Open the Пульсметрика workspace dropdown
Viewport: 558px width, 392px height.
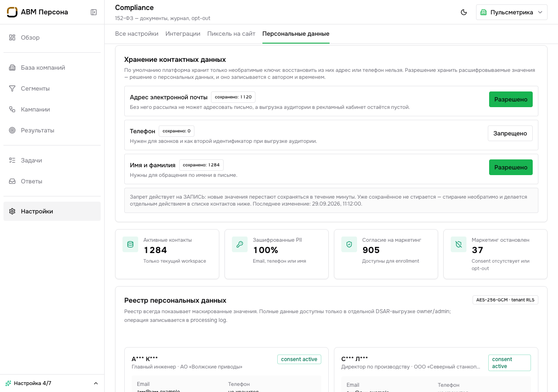(x=511, y=12)
